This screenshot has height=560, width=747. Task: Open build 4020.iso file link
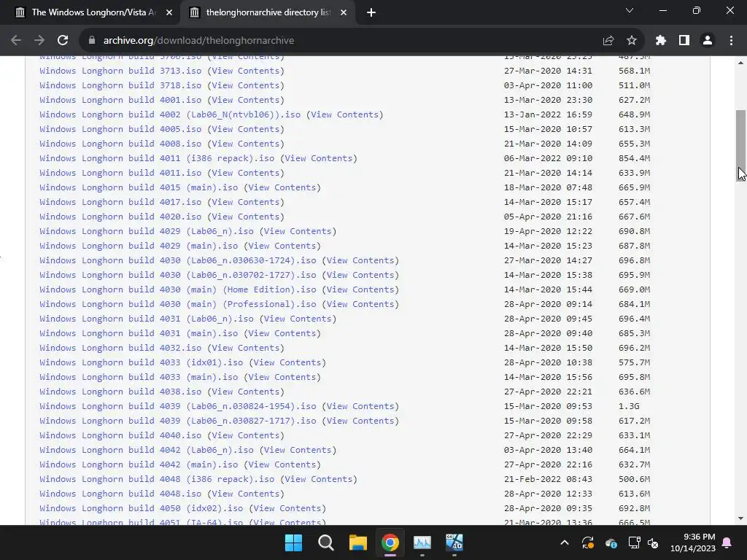point(120,217)
